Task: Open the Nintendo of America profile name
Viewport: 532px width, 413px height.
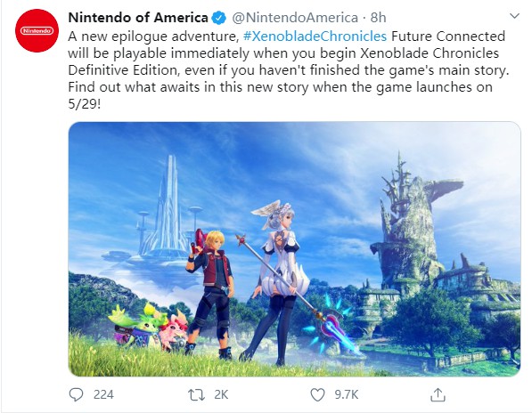Action: click(138, 17)
